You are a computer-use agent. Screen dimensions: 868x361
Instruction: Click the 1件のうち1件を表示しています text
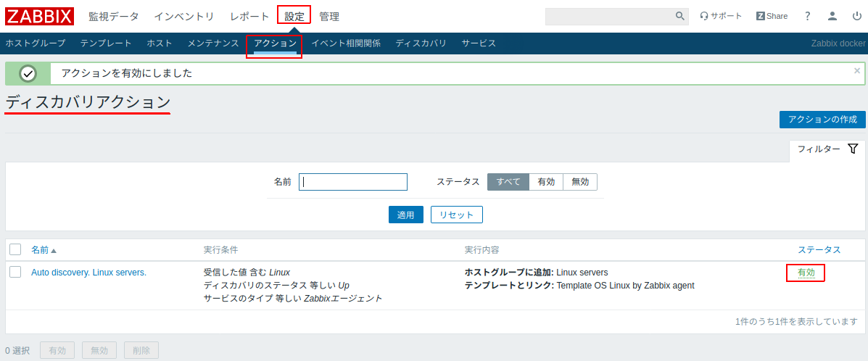(x=797, y=322)
